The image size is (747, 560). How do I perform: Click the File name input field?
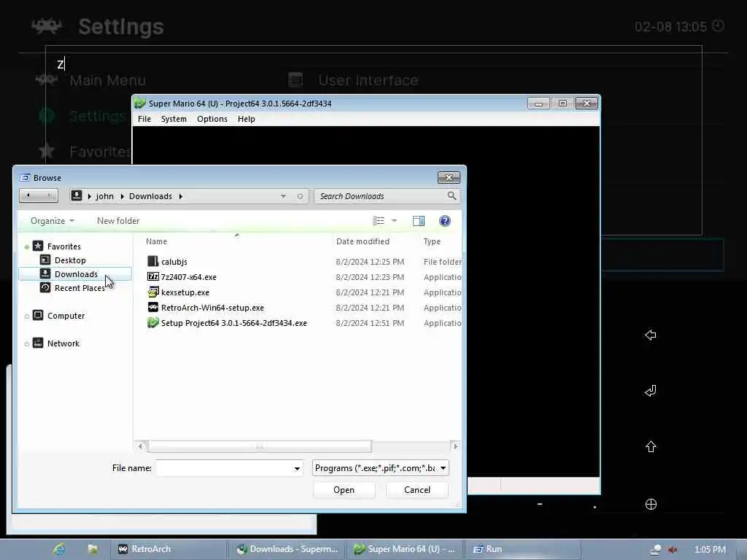[x=224, y=468]
